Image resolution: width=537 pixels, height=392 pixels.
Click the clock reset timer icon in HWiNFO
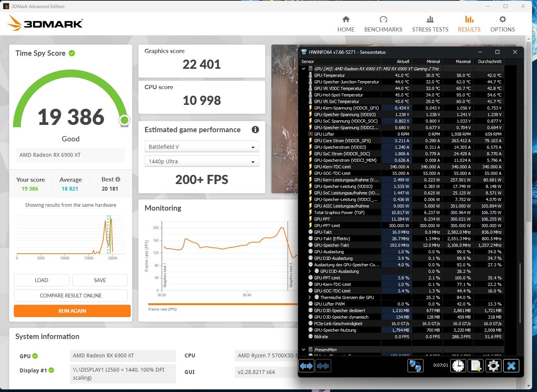(x=458, y=365)
